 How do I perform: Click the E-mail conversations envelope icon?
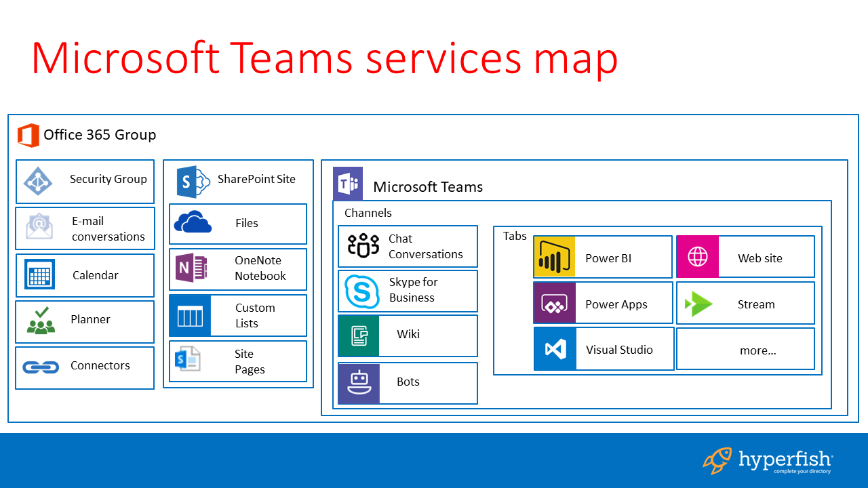click(39, 227)
